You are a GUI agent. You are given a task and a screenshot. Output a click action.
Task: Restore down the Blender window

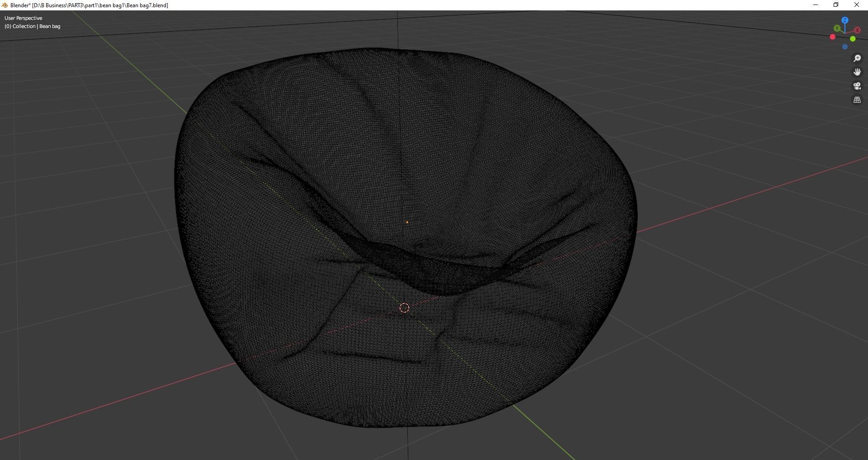pyautogui.click(x=836, y=5)
